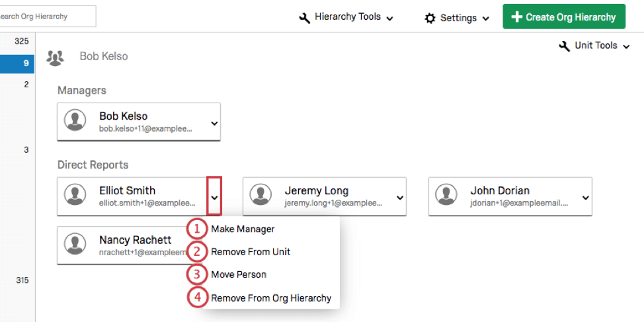Focus the Search Org Hierarchy field
The image size is (644, 322).
[x=46, y=17]
